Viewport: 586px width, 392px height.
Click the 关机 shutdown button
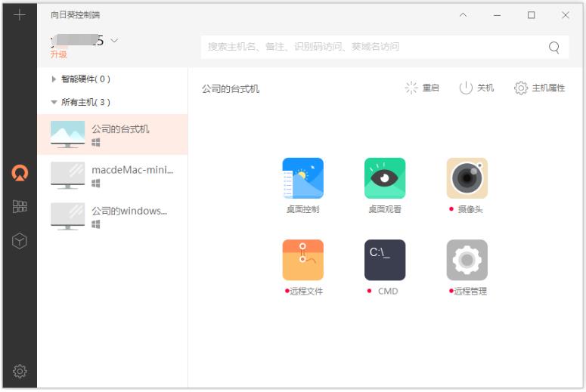476,88
